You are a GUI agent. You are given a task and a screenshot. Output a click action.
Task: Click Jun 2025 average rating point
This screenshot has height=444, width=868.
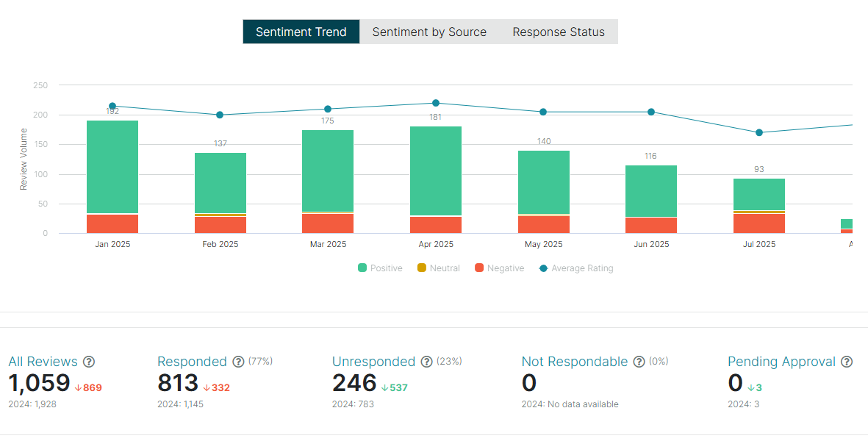[651, 112]
